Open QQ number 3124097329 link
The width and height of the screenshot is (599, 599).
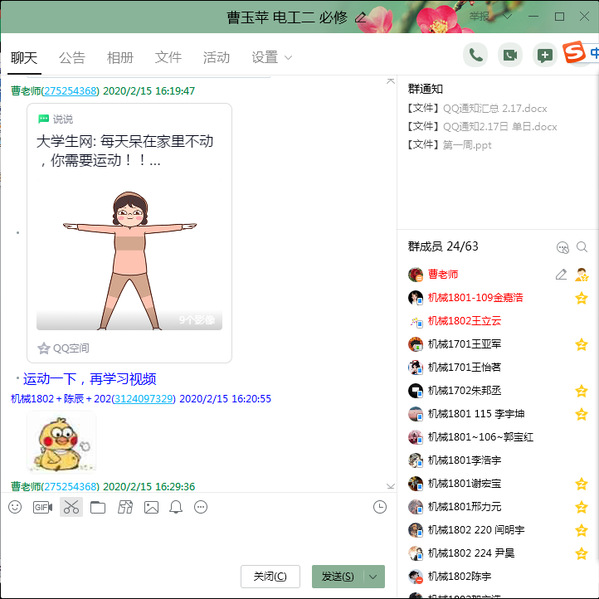[143, 399]
